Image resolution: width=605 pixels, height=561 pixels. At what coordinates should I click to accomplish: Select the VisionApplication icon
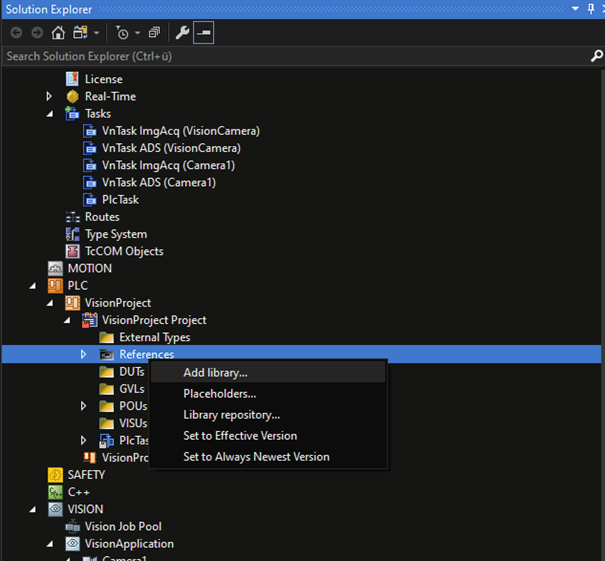click(x=73, y=544)
